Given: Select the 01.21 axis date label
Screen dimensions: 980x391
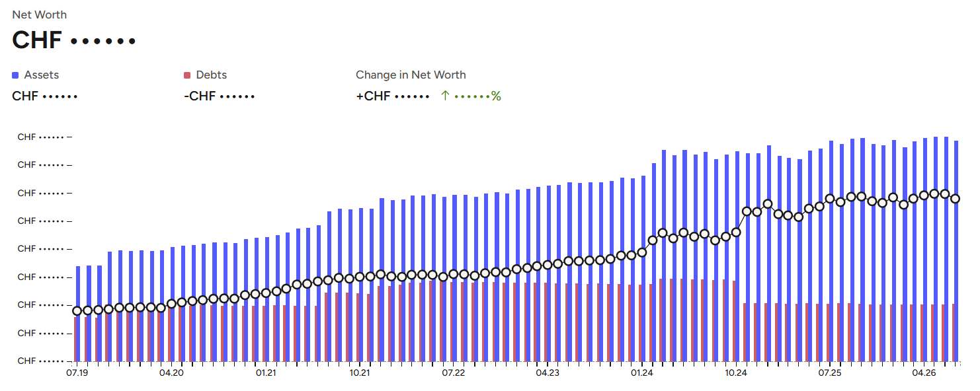Looking at the screenshot, I should point(266,373).
